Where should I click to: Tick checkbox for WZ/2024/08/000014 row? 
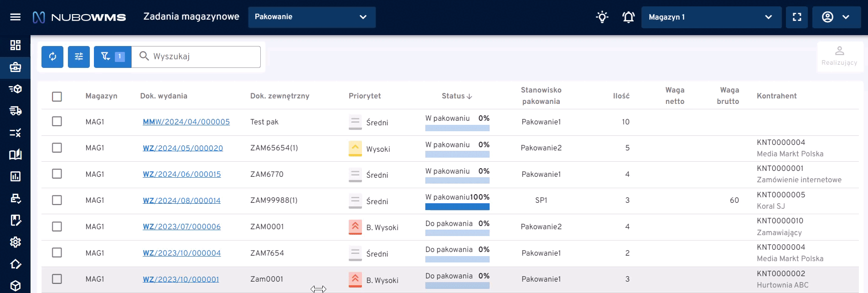coord(57,200)
